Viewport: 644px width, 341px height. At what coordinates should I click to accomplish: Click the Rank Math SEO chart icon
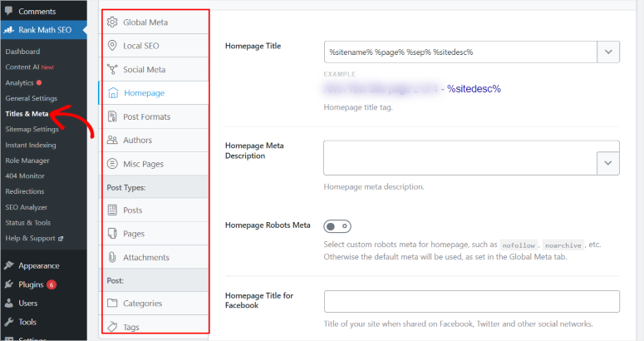(9, 30)
